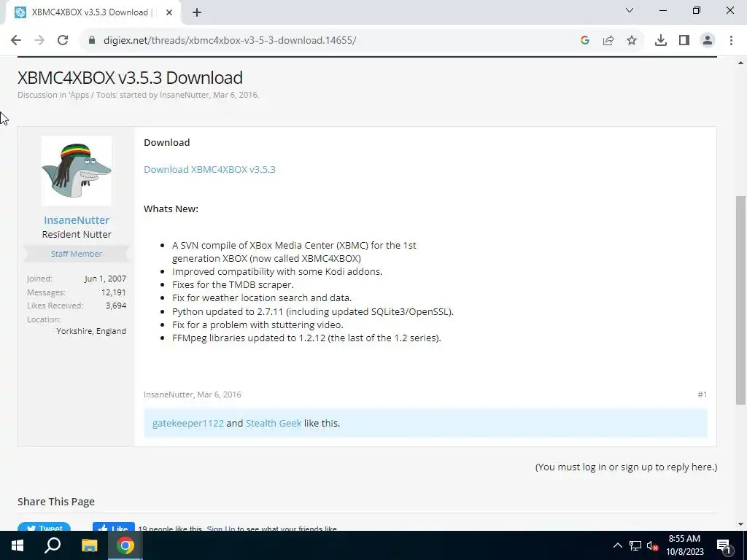Click the Tweet button
The width and height of the screenshot is (747, 560).
point(44,526)
